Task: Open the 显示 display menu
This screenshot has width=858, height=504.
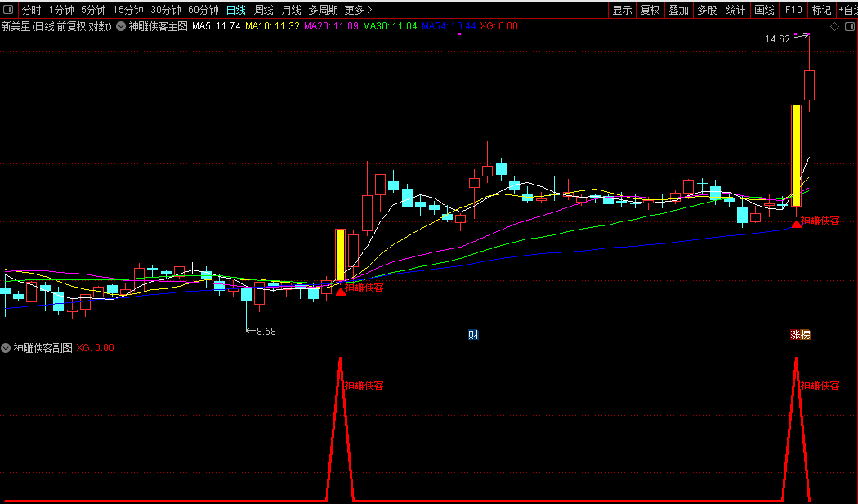Action: pos(622,10)
